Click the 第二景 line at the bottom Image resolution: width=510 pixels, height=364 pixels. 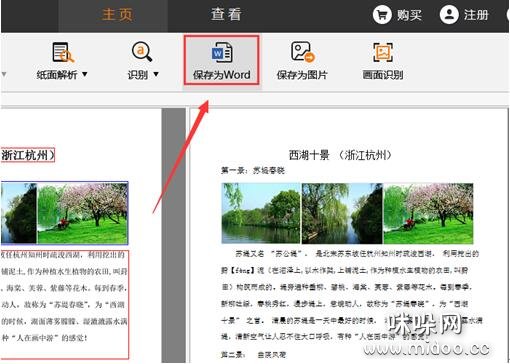(253, 355)
